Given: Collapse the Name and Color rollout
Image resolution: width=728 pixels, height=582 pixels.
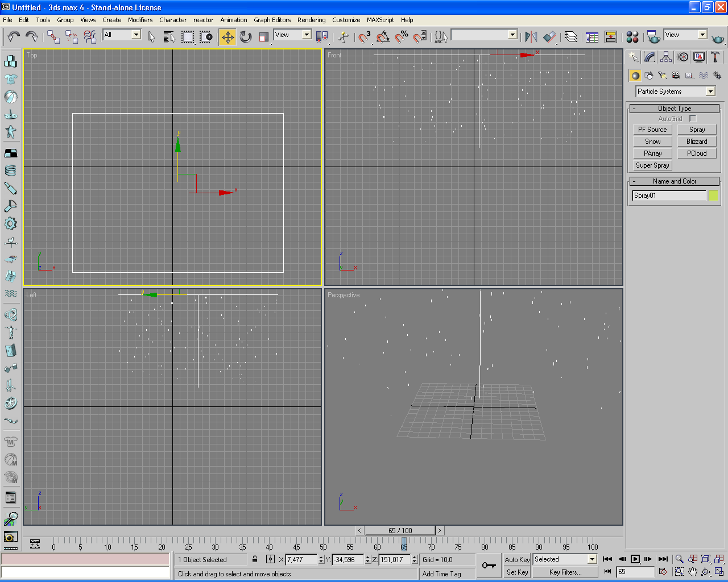Looking at the screenshot, I should click(x=675, y=181).
